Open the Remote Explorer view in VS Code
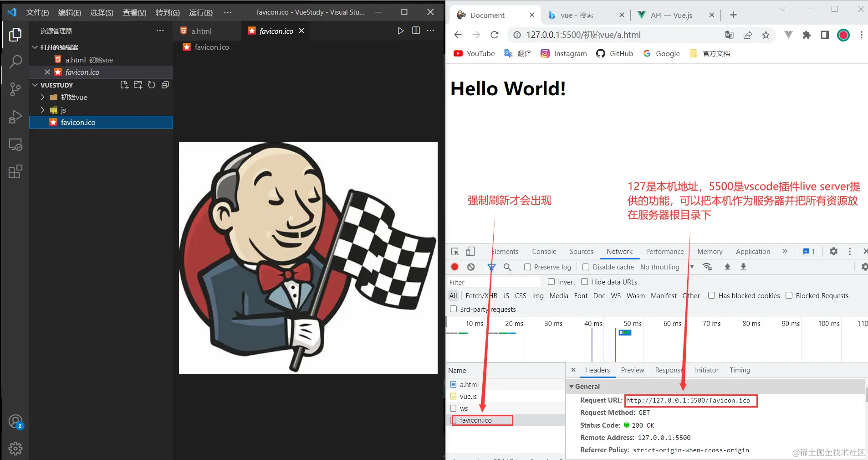 click(x=15, y=145)
